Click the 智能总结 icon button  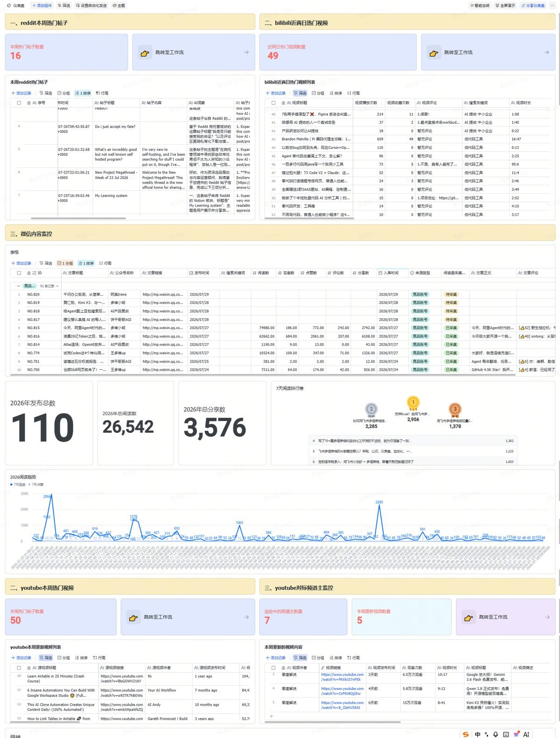tap(480, 6)
